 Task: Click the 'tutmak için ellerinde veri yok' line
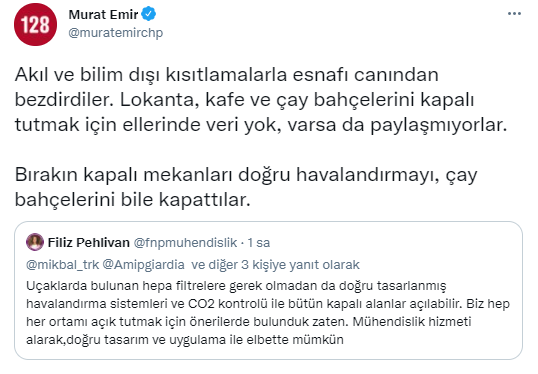(261, 125)
